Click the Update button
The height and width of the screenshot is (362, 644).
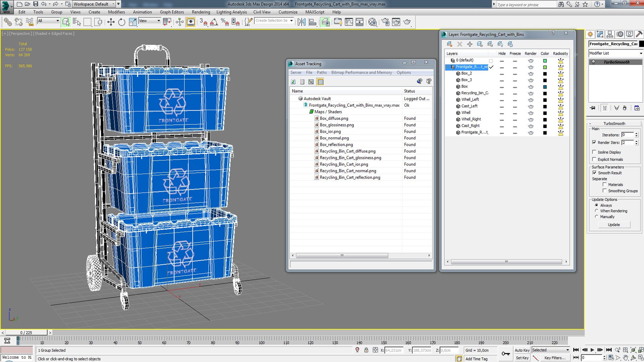614,225
